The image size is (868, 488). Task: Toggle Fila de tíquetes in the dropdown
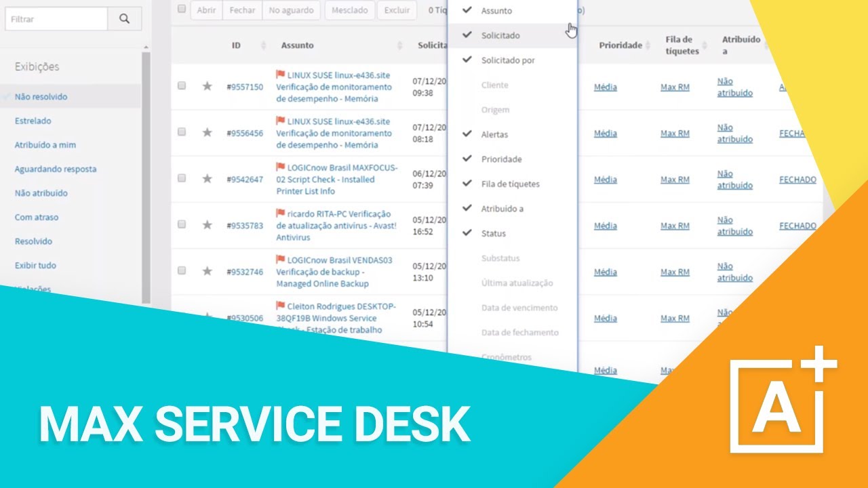(513, 184)
